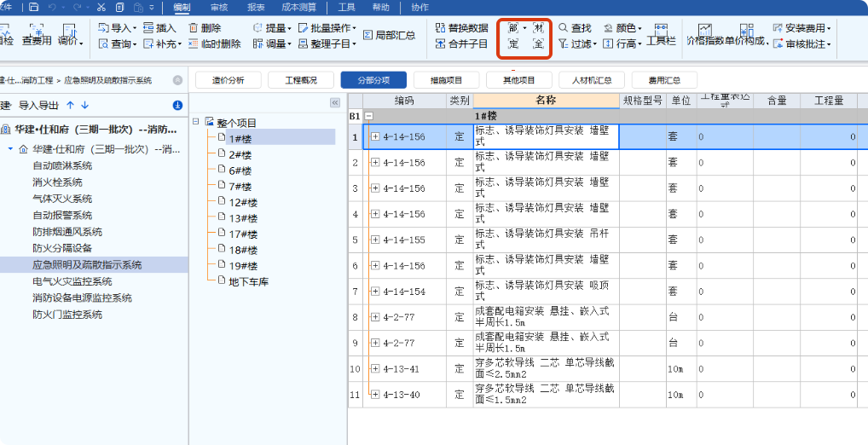The height and width of the screenshot is (445, 868).
Task: Click the move-up arrow in the sidebar
Action: click(70, 105)
